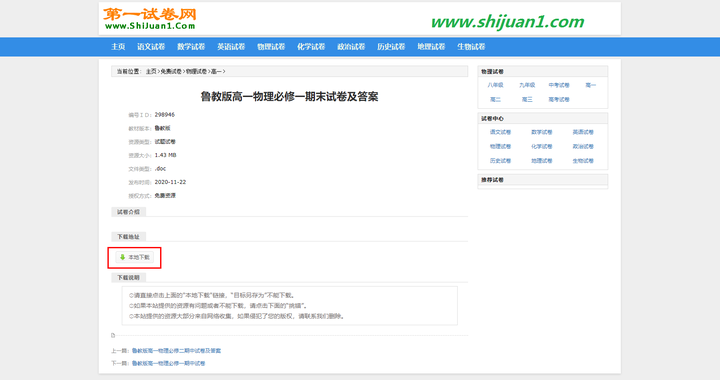Open 化学试卷 under the 试卷中心 panel
This screenshot has width=720, height=380.
pyautogui.click(x=541, y=146)
